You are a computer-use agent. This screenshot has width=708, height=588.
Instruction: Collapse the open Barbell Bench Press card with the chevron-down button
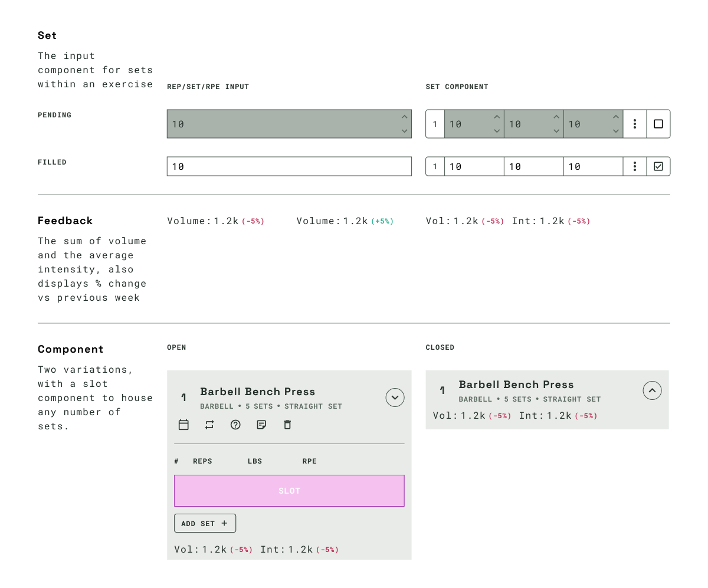[395, 398]
